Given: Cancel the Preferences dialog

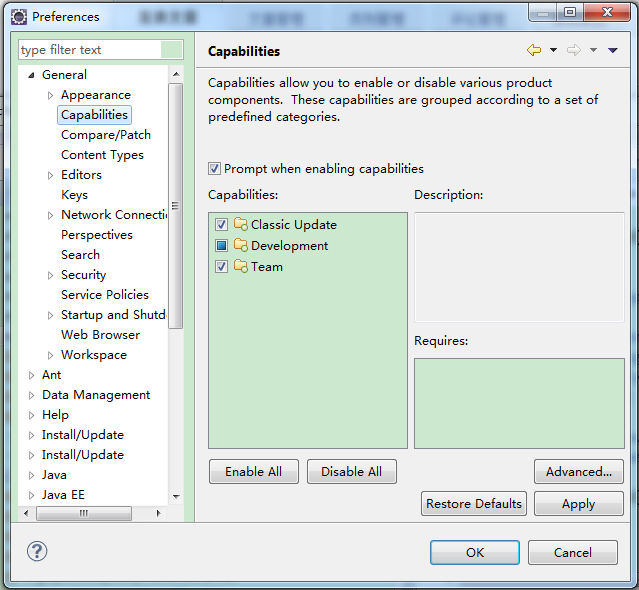Looking at the screenshot, I should tap(573, 553).
